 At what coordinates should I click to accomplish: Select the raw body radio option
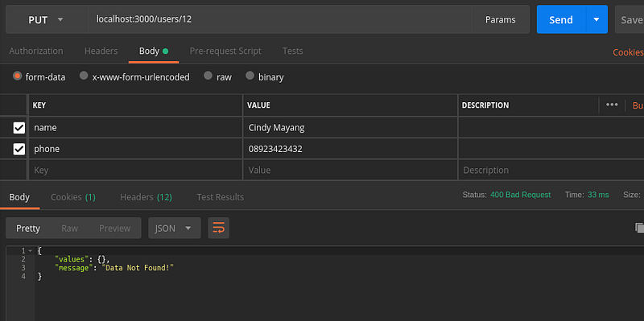[208, 76]
